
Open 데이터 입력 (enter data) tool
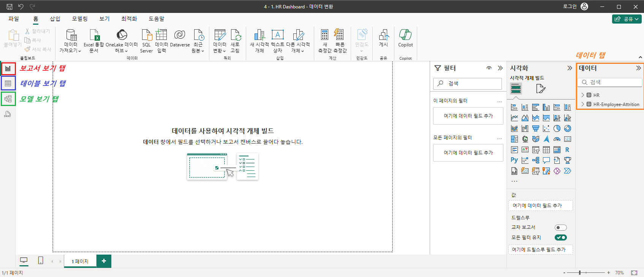click(x=161, y=41)
